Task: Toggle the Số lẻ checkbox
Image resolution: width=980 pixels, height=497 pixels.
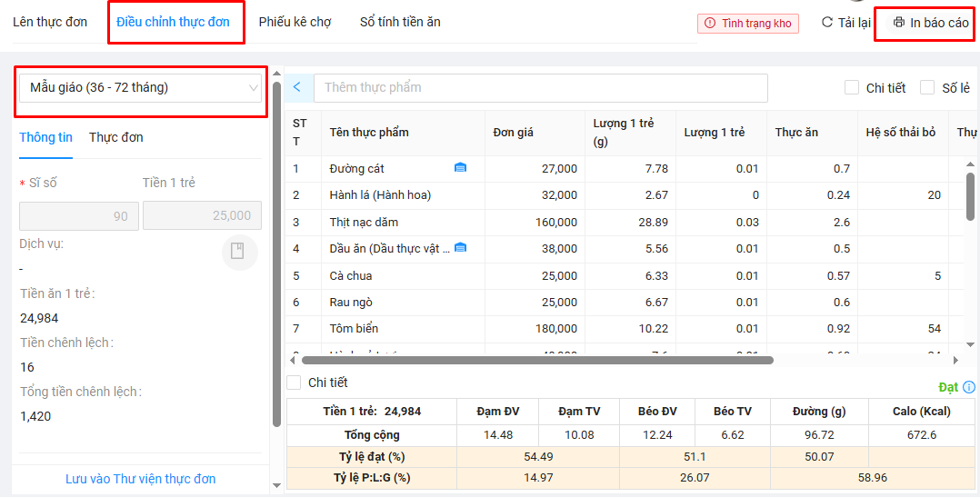Action: (927, 88)
